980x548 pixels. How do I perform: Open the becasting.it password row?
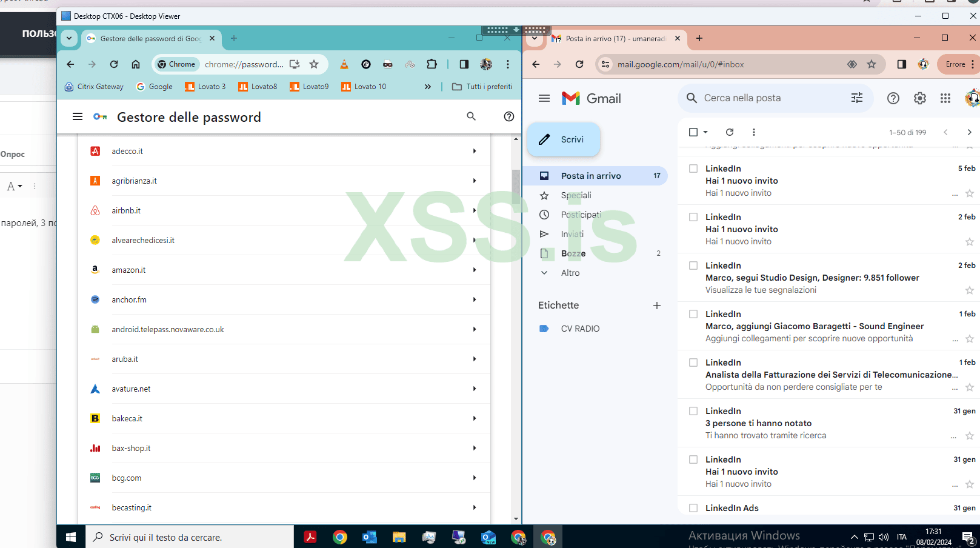[284, 507]
